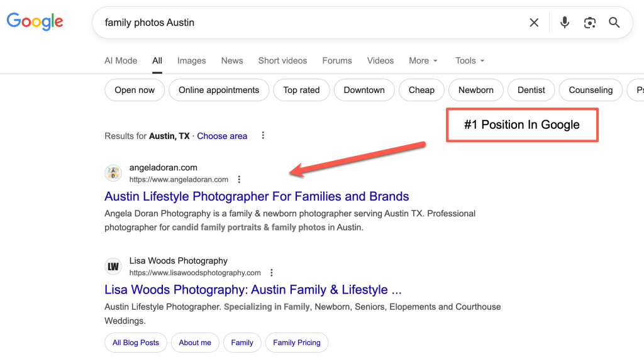
Task: Switch to AI Mode tab
Action: click(121, 61)
